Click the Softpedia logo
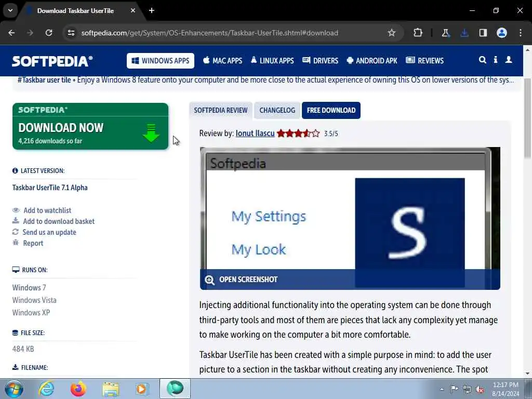Viewport: 532px width, 399px height. click(x=52, y=61)
